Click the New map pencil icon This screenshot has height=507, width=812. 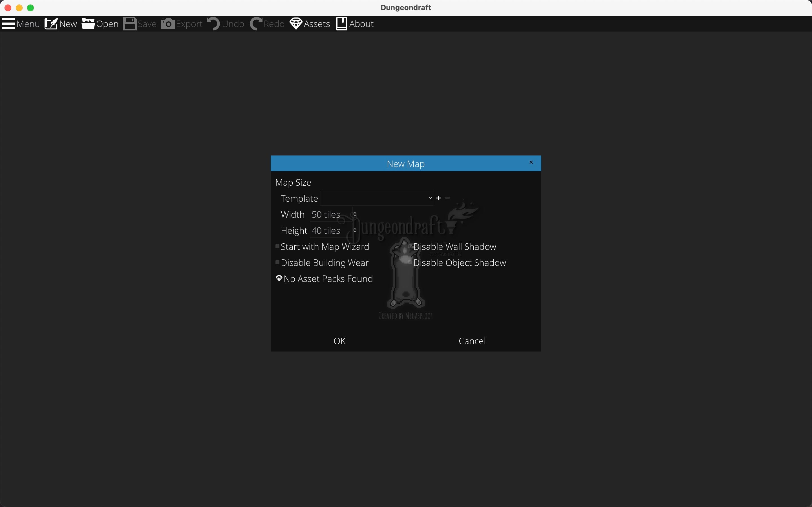[51, 24]
